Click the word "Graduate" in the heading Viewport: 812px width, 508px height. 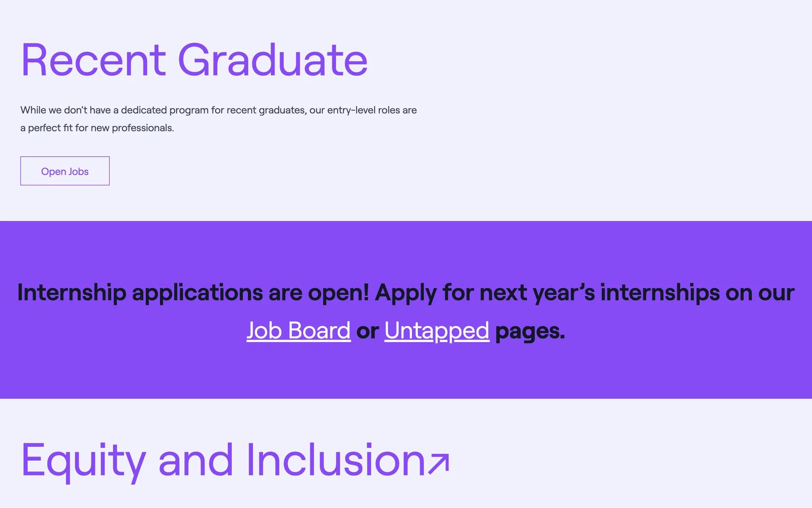click(273, 60)
